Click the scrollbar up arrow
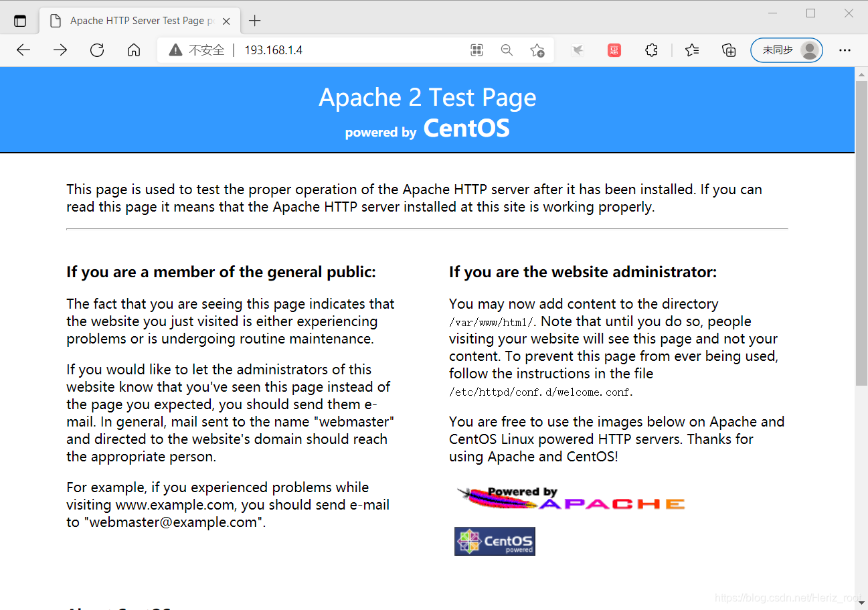Viewport: 868px width, 610px height. [861, 73]
